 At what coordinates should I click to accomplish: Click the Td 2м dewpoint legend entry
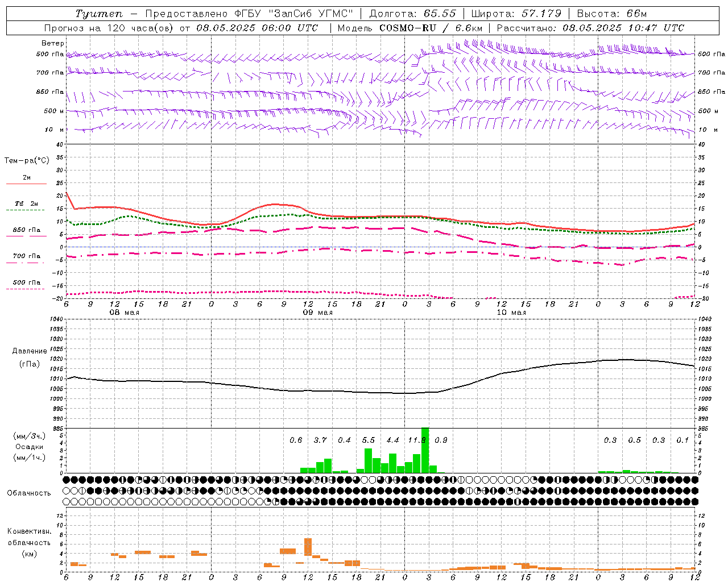point(26,203)
